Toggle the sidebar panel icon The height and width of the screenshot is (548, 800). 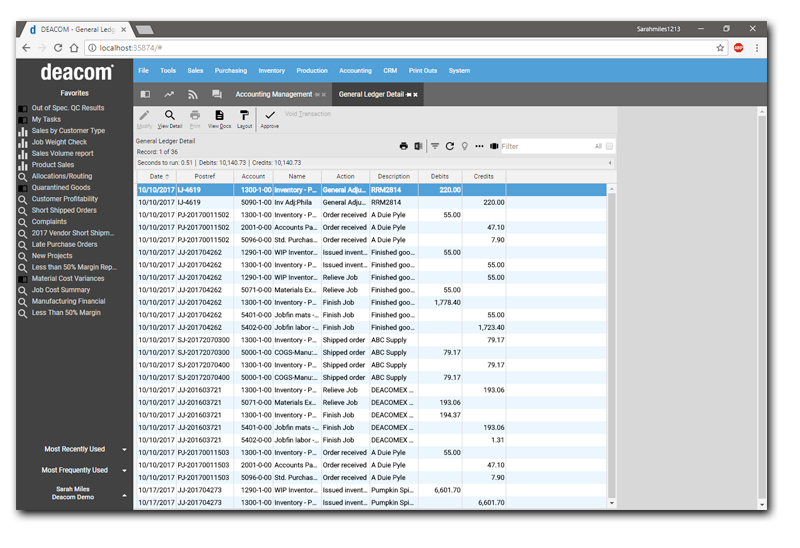pos(145,94)
